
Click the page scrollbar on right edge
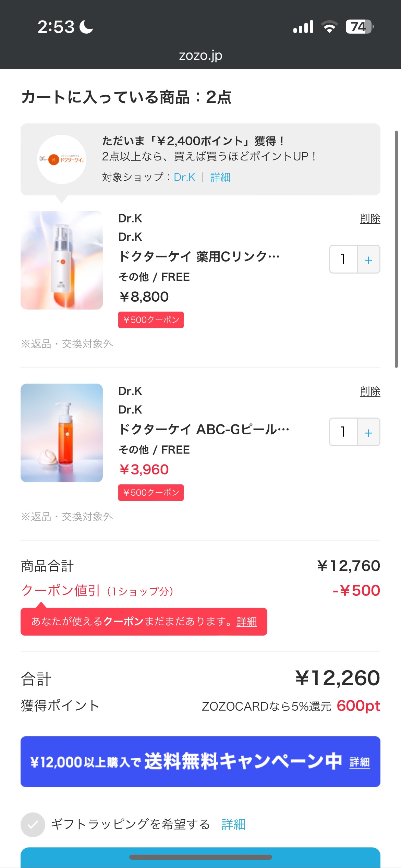coord(396,249)
